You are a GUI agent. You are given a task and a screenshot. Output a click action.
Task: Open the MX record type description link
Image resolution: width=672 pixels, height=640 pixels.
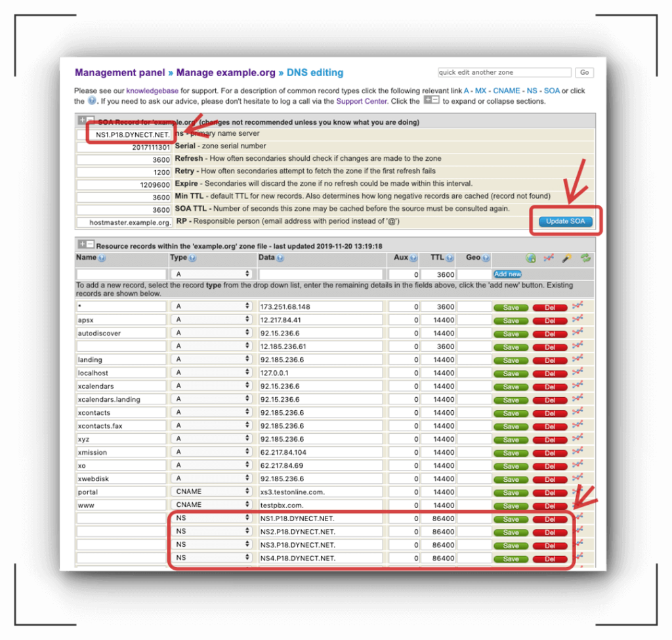(480, 91)
